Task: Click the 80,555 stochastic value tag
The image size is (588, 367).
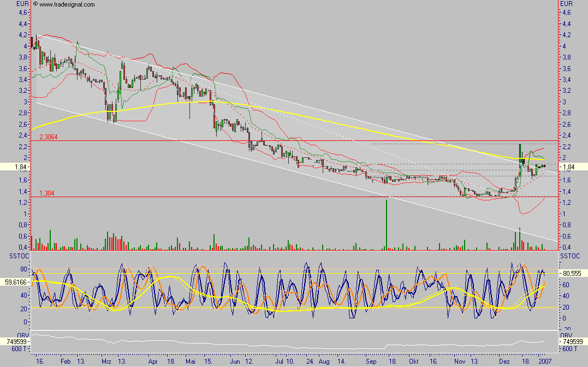Action: [x=572, y=273]
